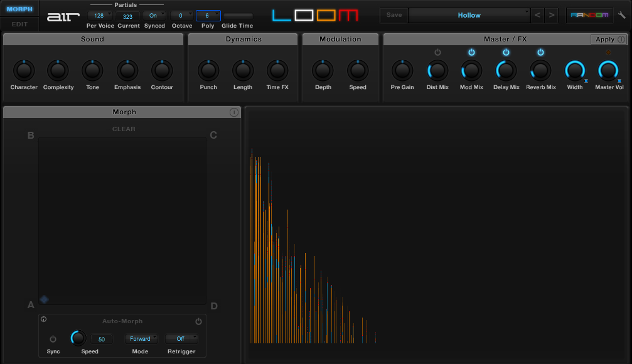This screenshot has height=364, width=632.
Task: Click the Auto-Morph Speed knob
Action: 78,338
